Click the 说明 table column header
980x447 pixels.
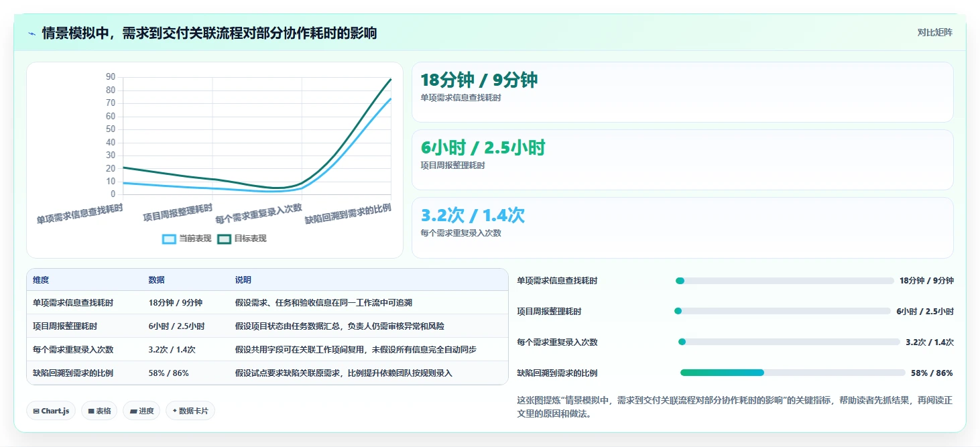243,280
